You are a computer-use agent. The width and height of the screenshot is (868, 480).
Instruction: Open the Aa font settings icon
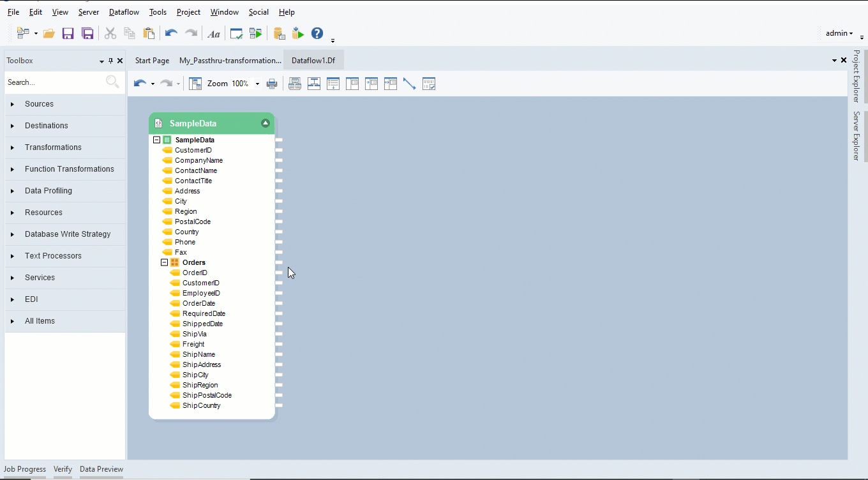click(214, 34)
